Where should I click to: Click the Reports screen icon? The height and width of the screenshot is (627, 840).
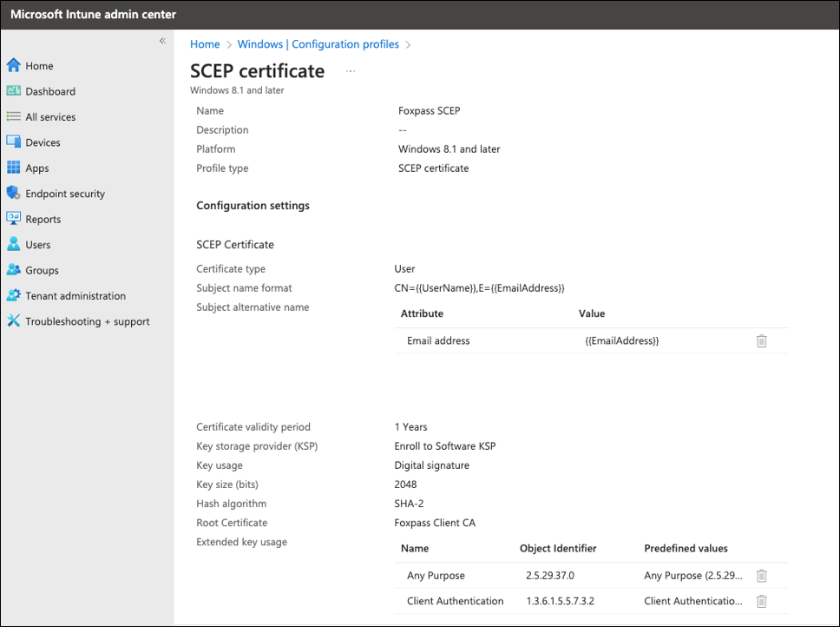tap(13, 219)
